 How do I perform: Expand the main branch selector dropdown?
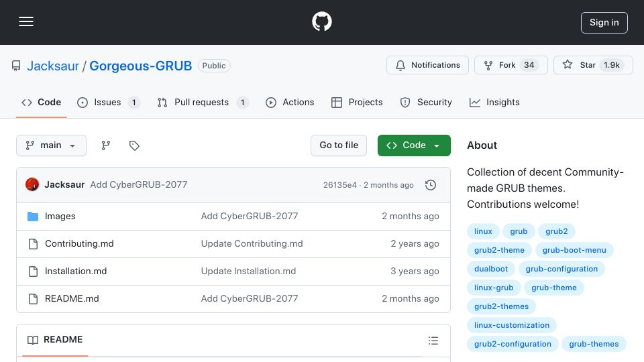coord(52,145)
